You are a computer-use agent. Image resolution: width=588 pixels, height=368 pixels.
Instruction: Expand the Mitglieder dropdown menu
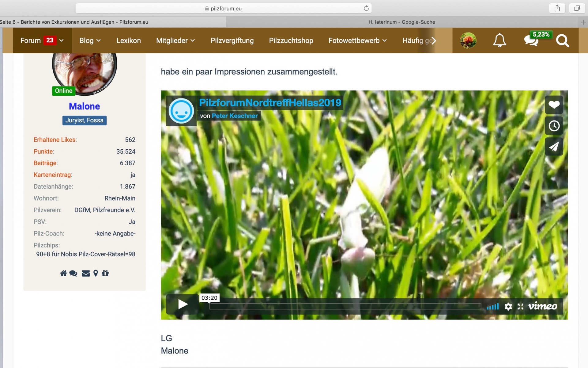pyautogui.click(x=175, y=40)
